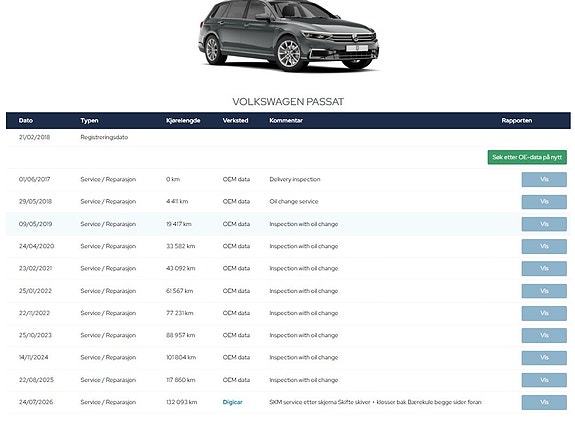The image size is (575, 423).
Task: Show report for the 101 804 km service
Action: tap(544, 358)
